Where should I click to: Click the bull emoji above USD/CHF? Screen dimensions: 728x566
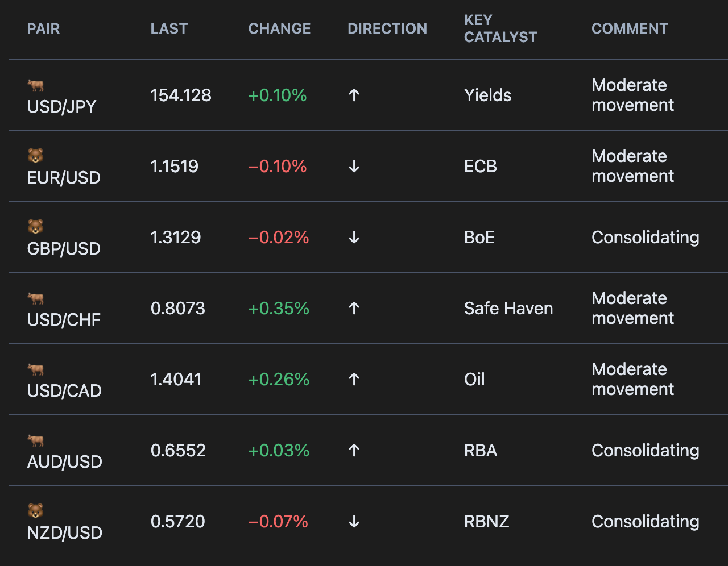tap(35, 298)
